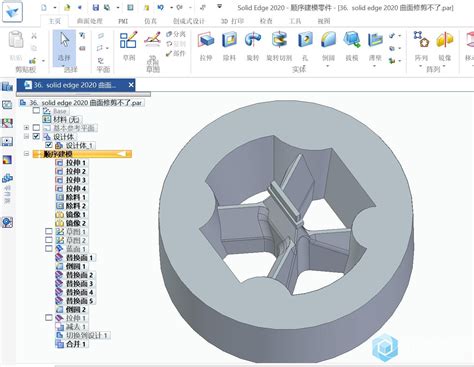
Task: Toggle the 设计体_1 visibility checkbox
Action: pyautogui.click(x=49, y=145)
